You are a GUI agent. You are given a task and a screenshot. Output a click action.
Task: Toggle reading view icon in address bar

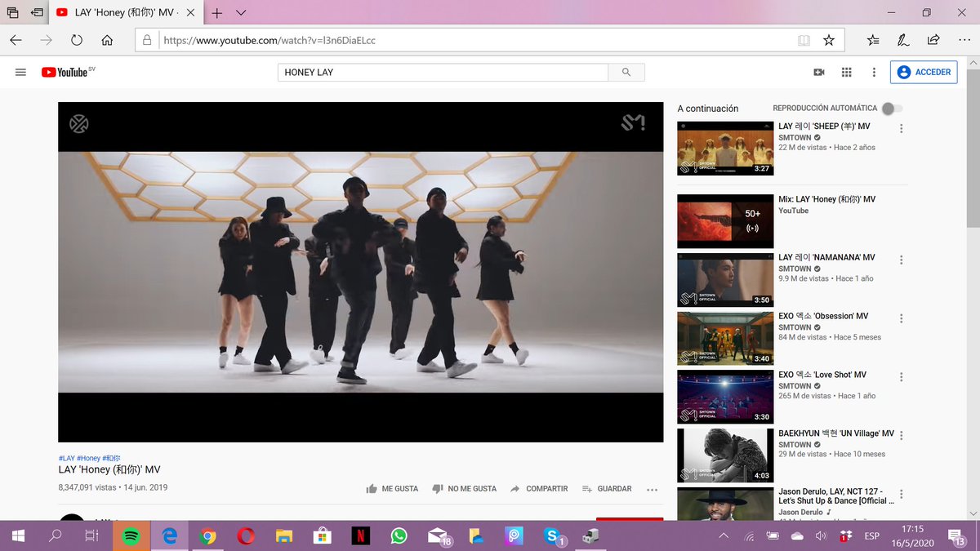tap(804, 40)
